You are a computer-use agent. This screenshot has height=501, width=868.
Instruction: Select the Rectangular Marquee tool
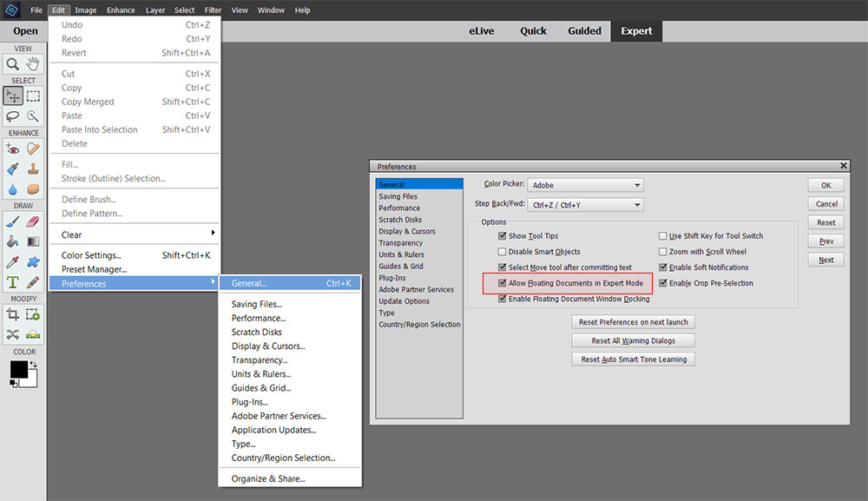pos(33,96)
